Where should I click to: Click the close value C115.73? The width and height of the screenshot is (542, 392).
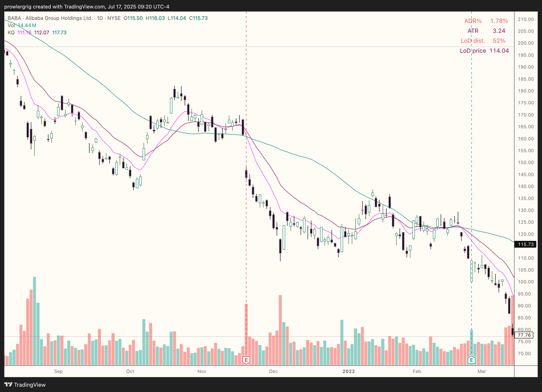coord(198,18)
